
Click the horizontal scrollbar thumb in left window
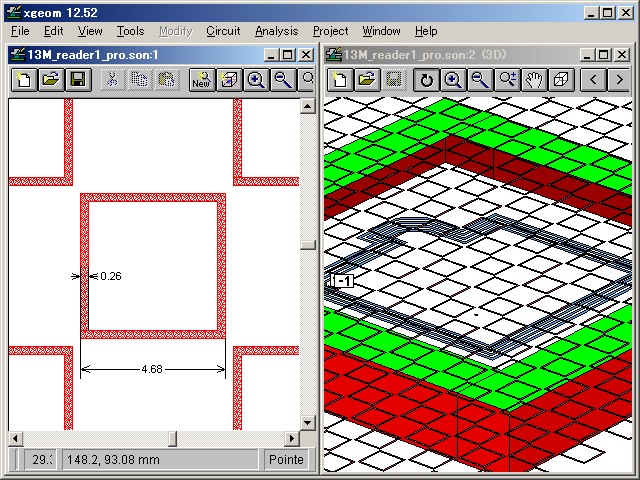click(x=173, y=439)
